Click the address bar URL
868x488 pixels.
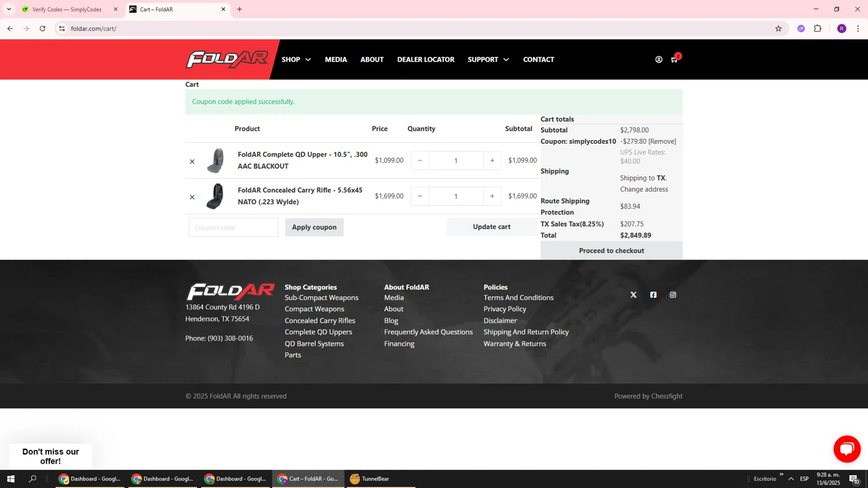point(94,28)
